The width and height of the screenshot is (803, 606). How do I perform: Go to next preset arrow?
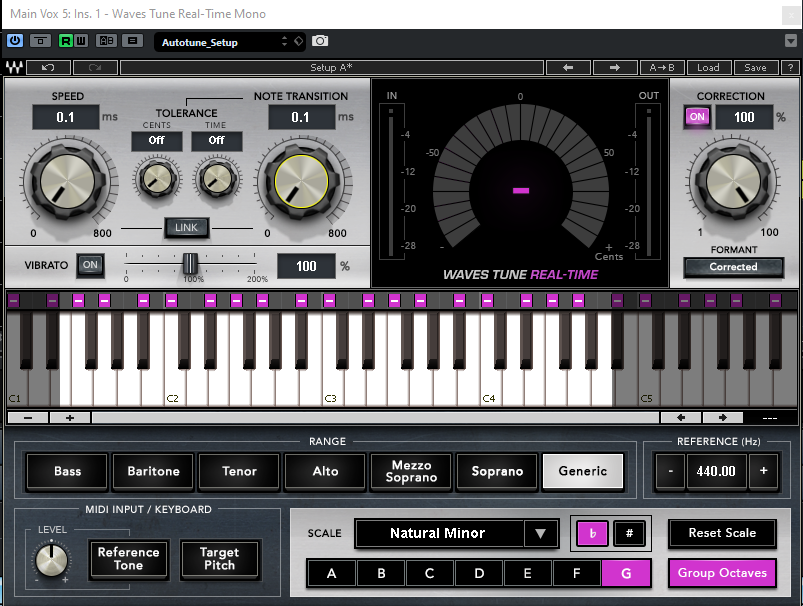coord(615,68)
